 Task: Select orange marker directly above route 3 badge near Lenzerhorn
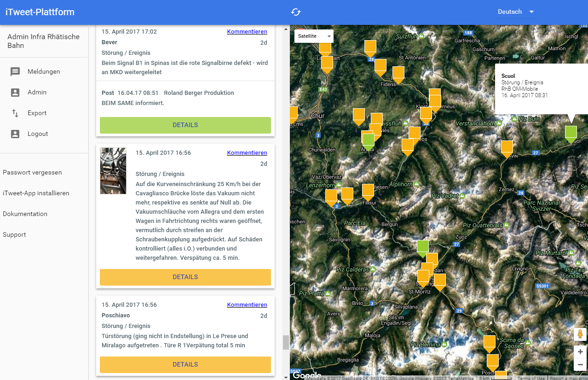[x=331, y=198]
